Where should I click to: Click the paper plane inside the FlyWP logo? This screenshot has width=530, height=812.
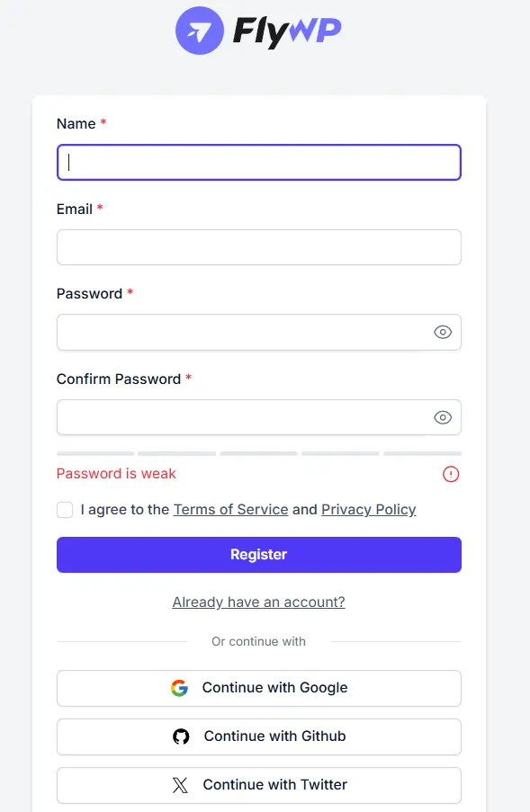[200, 30]
